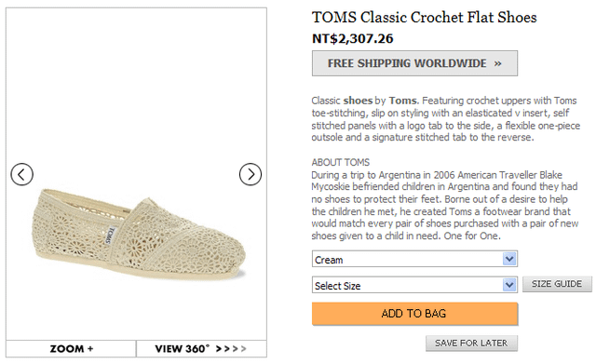Add the shoes to bag
596x364 pixels.
pyautogui.click(x=414, y=314)
